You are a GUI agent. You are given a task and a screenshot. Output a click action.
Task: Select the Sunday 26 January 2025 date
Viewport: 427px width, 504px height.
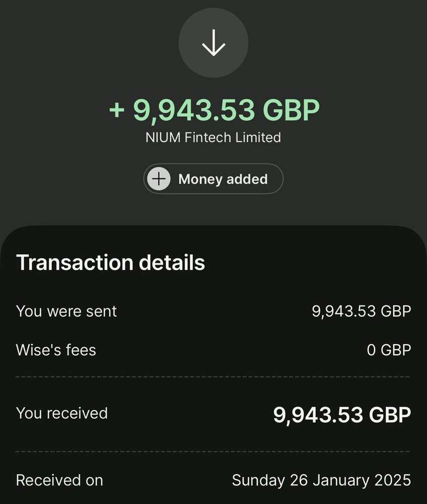321,480
